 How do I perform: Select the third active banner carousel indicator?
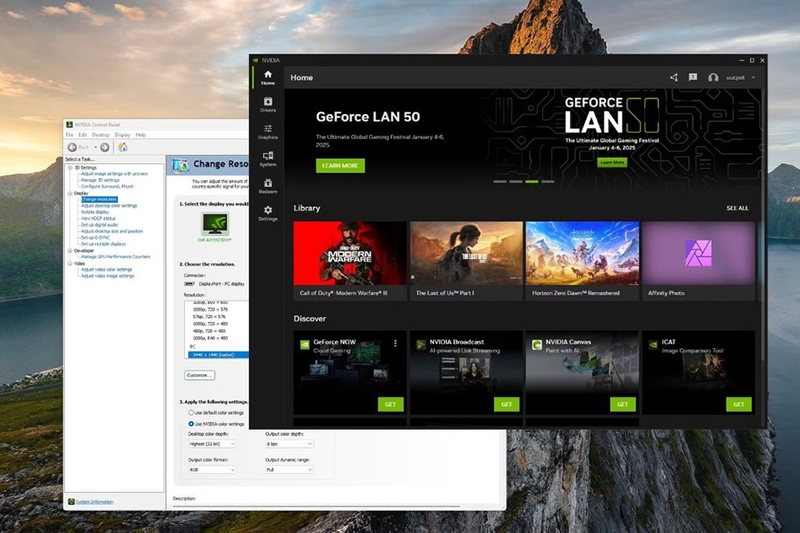click(x=532, y=182)
